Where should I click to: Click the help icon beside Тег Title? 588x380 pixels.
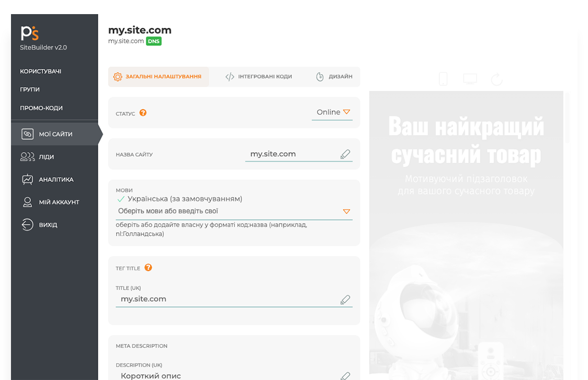[x=148, y=268]
